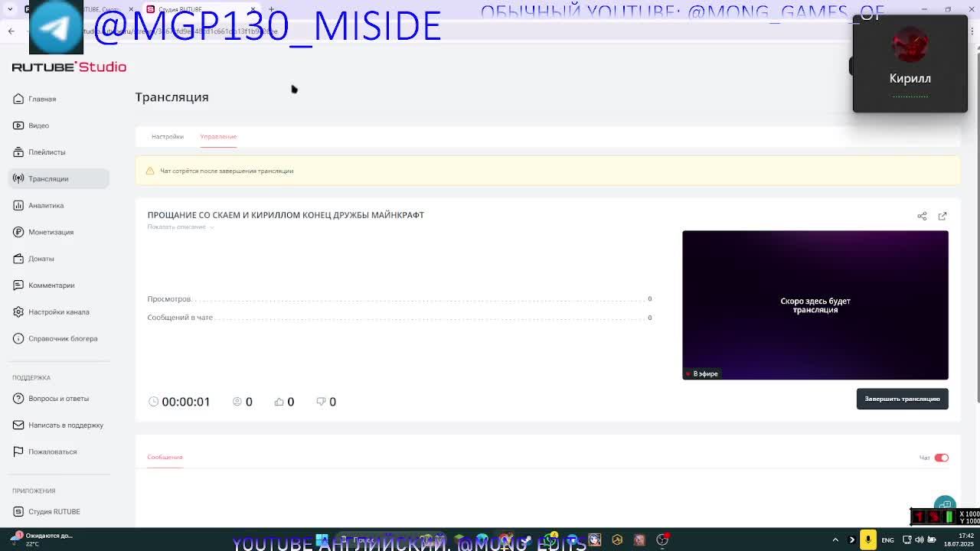Open Написать в поддержку link
The image size is (980, 551).
66,425
